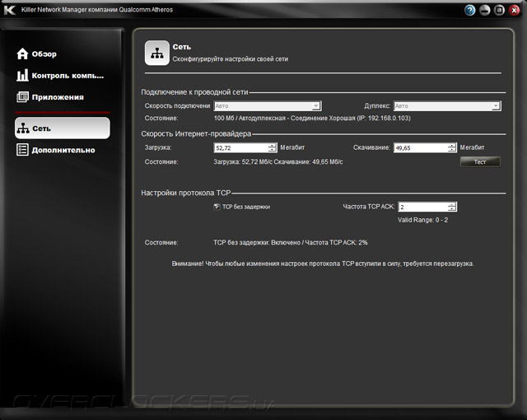Decrease Загрузка value with down arrow
This screenshot has width=527, height=420.
(x=273, y=150)
